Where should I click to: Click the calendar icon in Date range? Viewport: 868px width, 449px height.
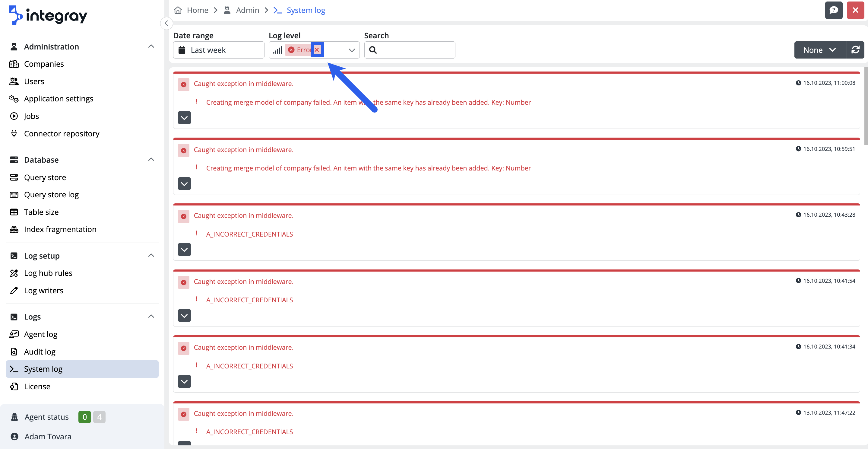pos(182,50)
